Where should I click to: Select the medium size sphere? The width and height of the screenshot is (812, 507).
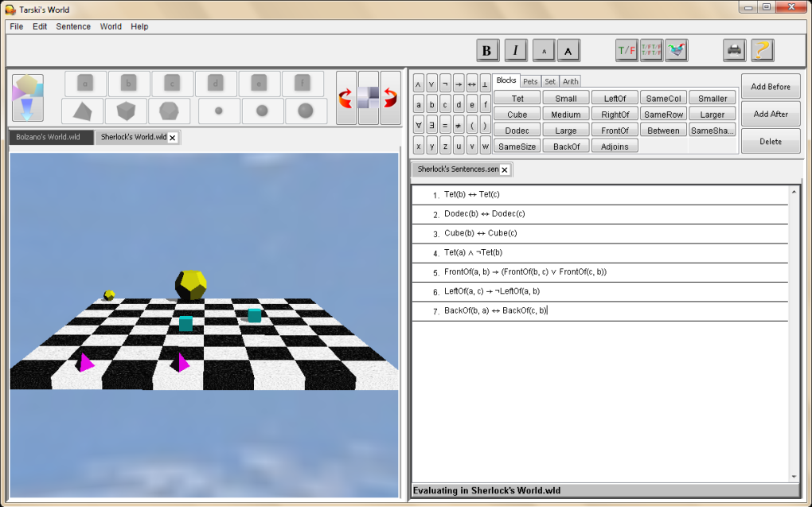[262, 111]
